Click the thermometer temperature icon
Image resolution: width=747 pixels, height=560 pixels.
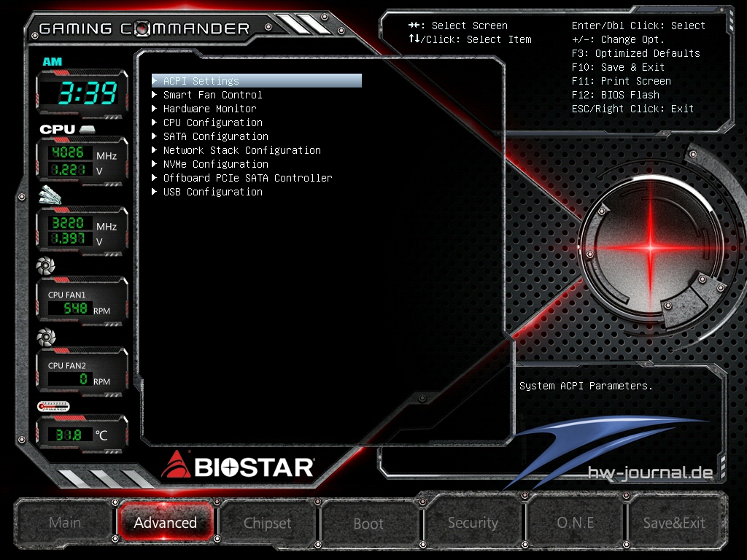tap(53, 407)
